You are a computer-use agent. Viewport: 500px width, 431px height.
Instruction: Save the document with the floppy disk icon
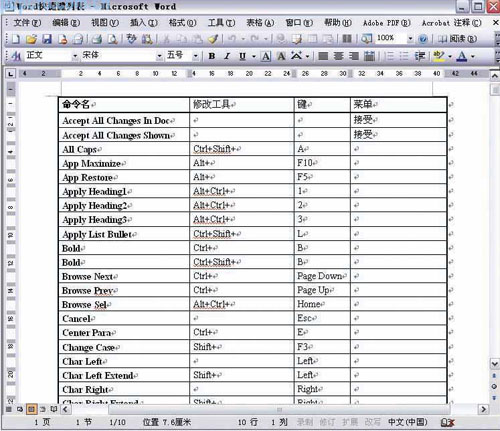click(47, 39)
